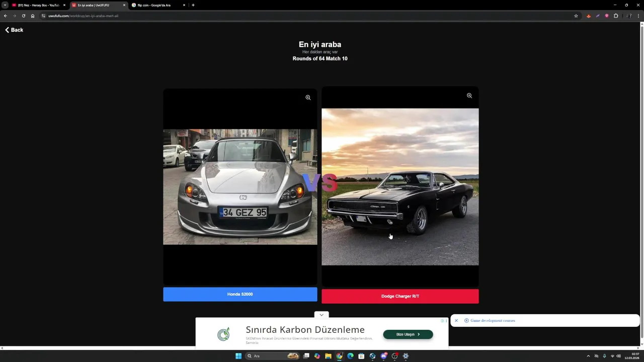Collapse the bottom ad with chevron
Screen dimensions: 644x362
coord(321,315)
